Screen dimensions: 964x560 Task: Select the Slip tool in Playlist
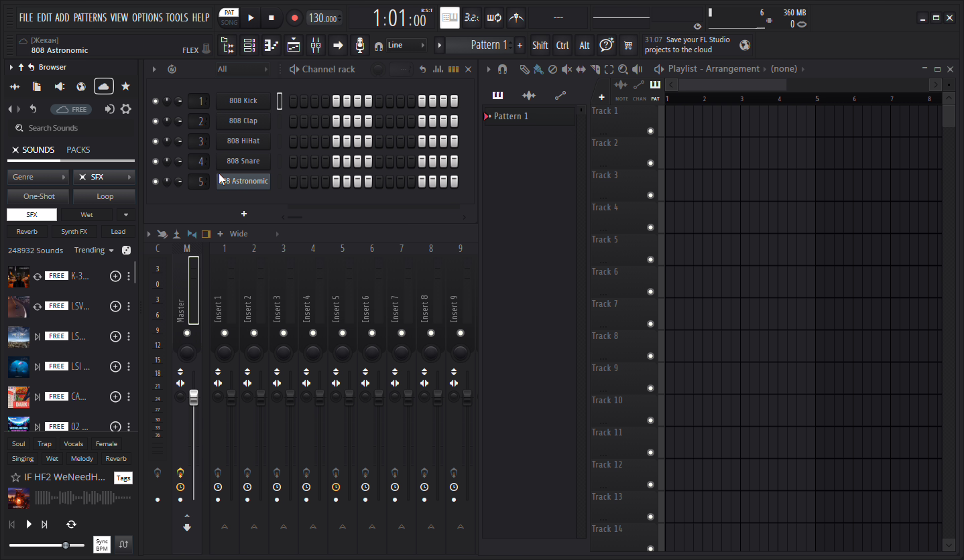(x=581, y=69)
